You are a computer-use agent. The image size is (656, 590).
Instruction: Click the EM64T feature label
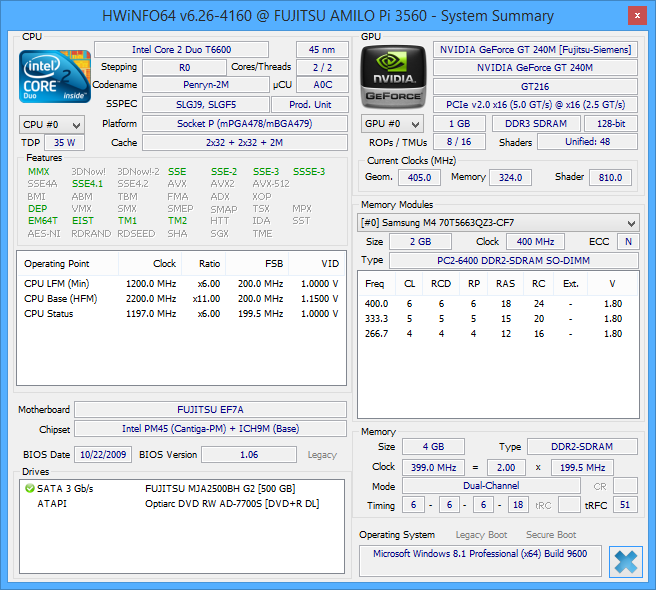click(43, 221)
